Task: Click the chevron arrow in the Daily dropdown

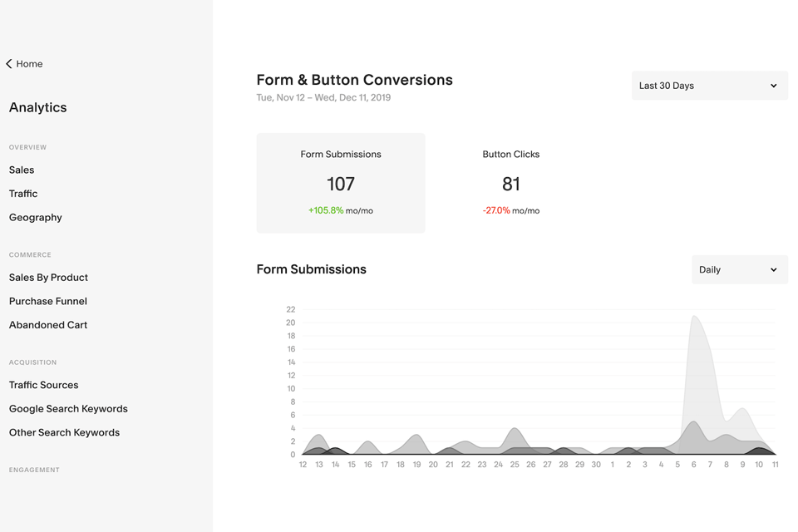Action: tap(774, 270)
